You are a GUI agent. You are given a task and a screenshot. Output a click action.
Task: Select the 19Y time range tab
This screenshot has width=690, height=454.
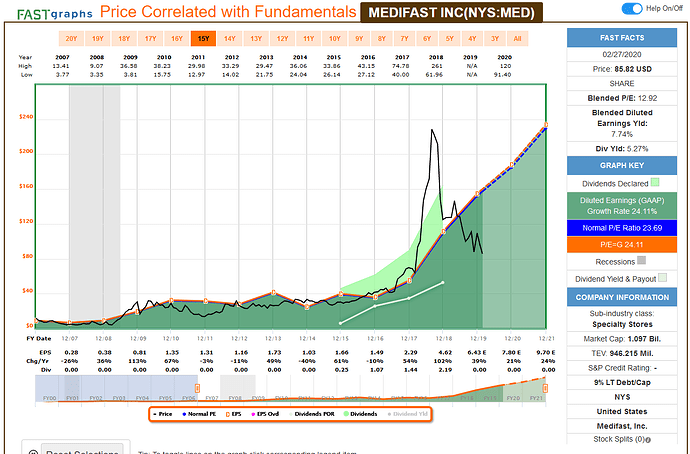98,39
